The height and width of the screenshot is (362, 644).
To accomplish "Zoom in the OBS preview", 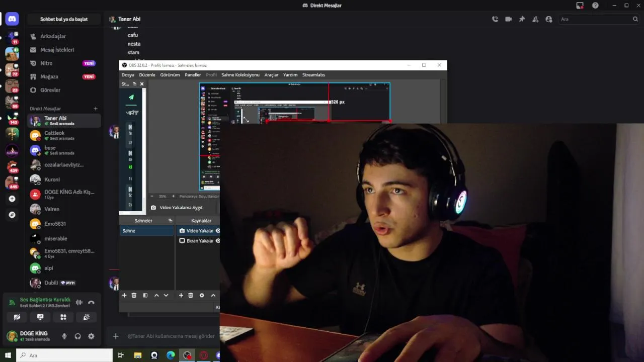I will [173, 196].
